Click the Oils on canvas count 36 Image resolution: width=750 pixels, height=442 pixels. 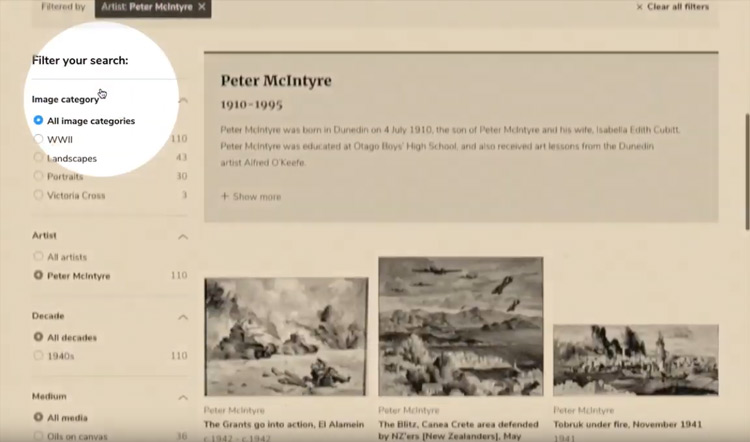coord(181,436)
